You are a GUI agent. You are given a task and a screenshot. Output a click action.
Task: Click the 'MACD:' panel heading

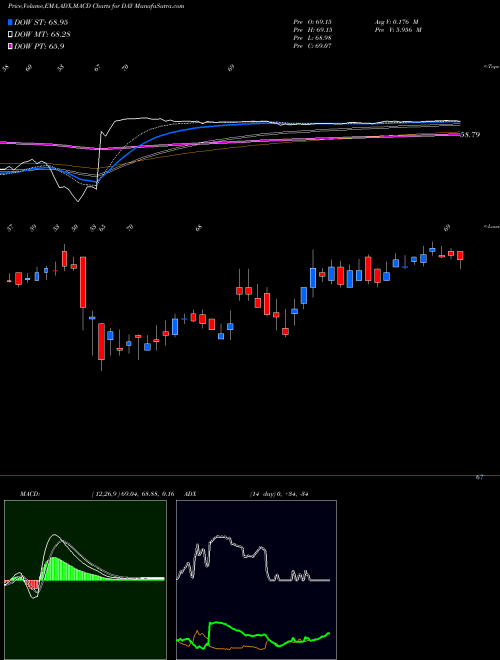[29, 494]
